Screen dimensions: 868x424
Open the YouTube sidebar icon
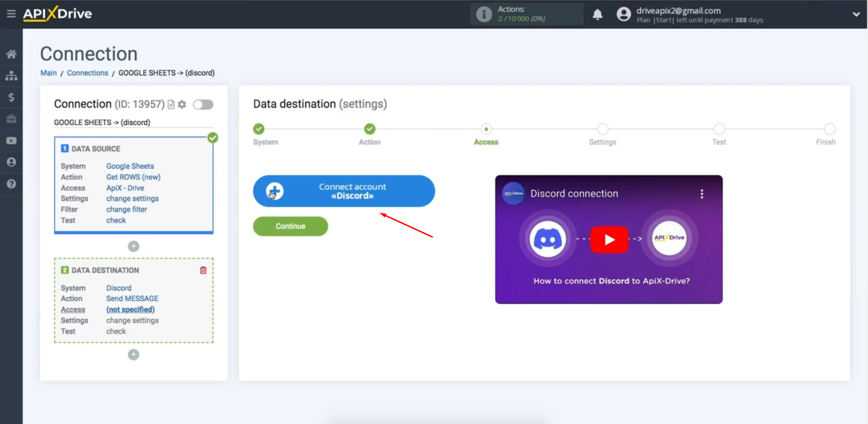coord(11,141)
